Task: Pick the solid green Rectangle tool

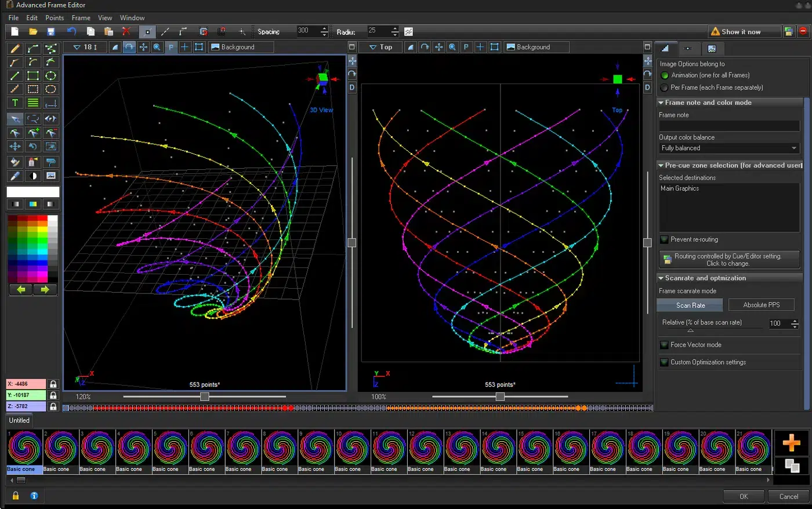Action: [33, 75]
